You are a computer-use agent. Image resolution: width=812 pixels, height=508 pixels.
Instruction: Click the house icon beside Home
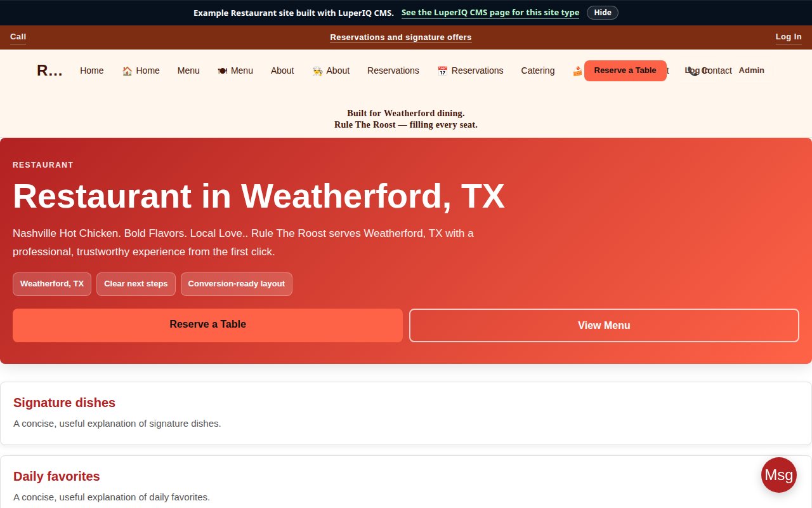127,71
